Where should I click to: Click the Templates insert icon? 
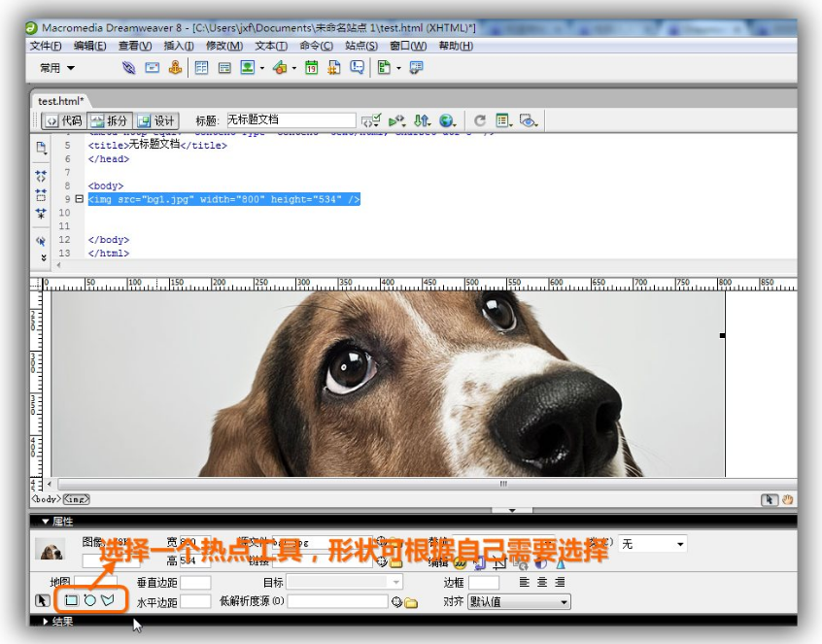tap(384, 68)
